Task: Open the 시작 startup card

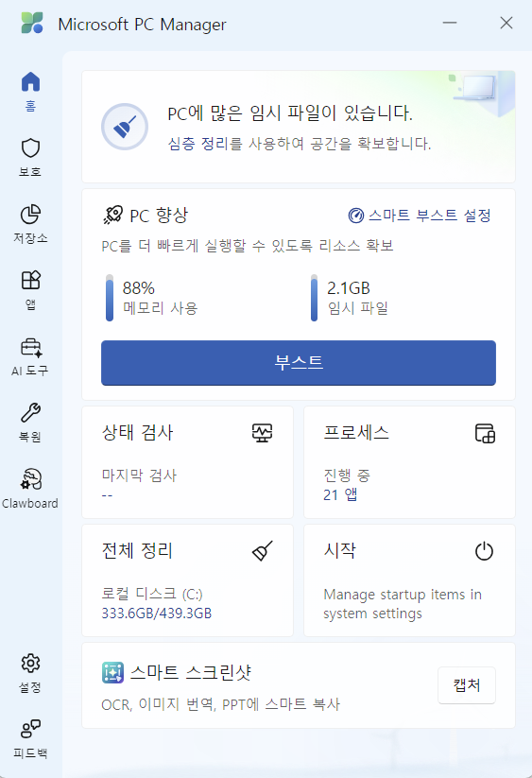Action: pos(409,580)
